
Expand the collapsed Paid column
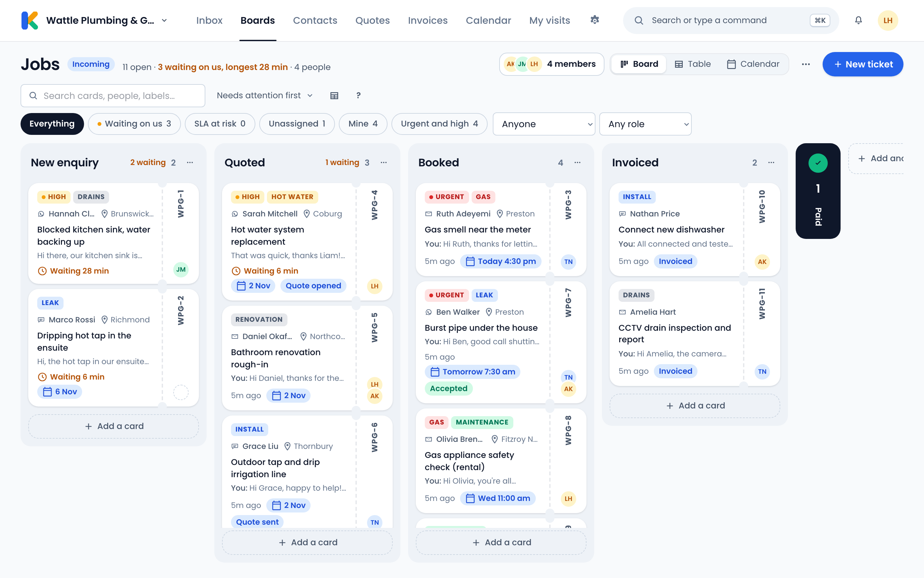coord(818,191)
